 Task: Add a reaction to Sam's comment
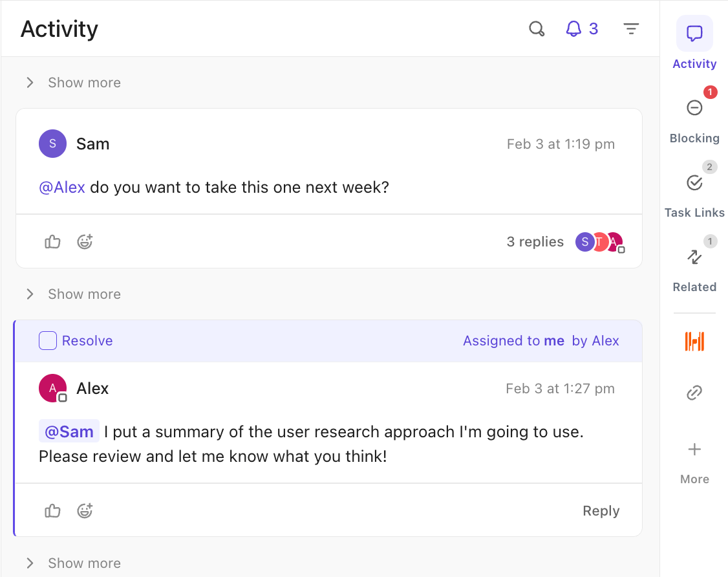(85, 241)
